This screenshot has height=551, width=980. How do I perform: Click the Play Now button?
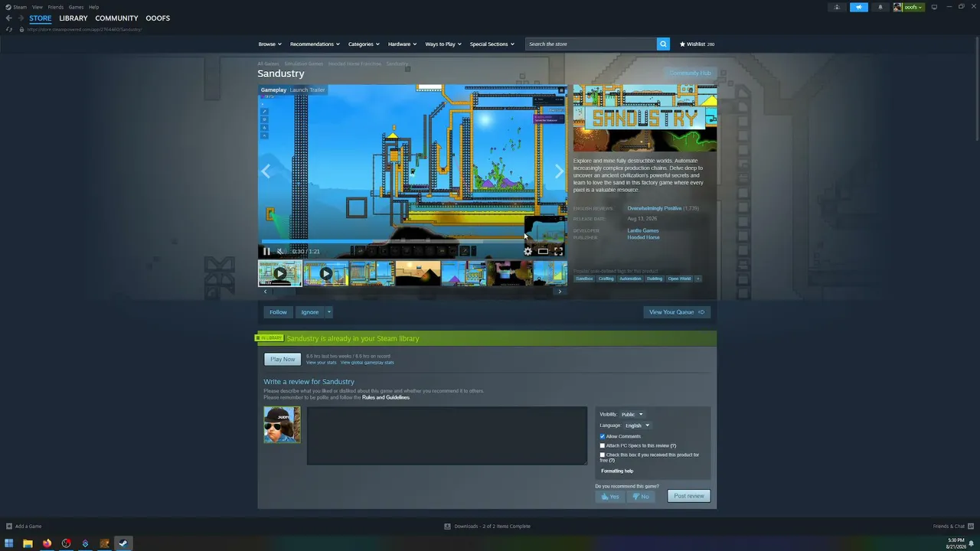point(283,359)
